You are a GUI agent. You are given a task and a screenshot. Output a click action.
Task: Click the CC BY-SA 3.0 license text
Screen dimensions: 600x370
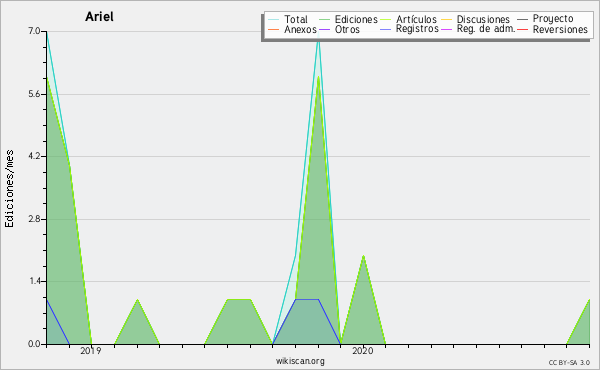pos(569,362)
